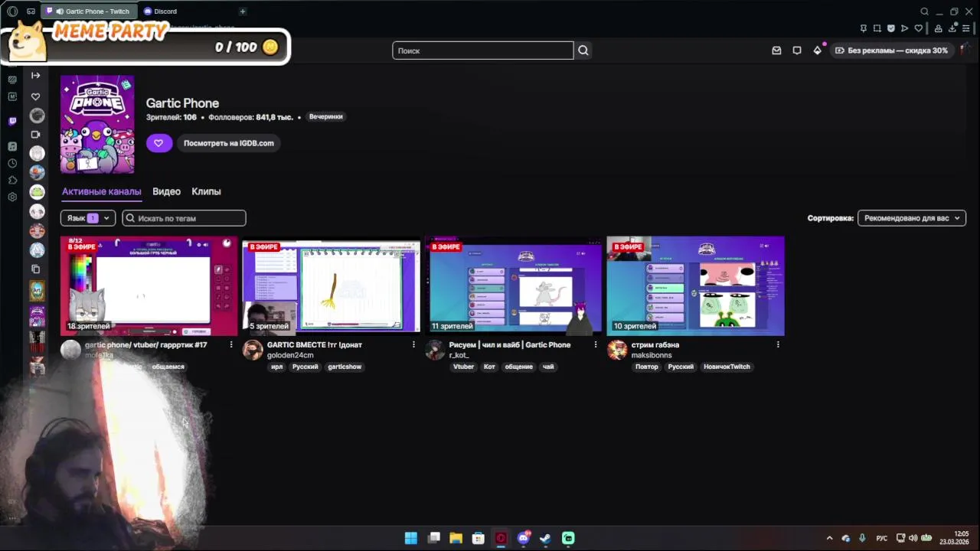Image resolution: width=980 pixels, height=551 pixels.
Task: Open the Twitch icon in browser sidebar
Action: (12, 121)
